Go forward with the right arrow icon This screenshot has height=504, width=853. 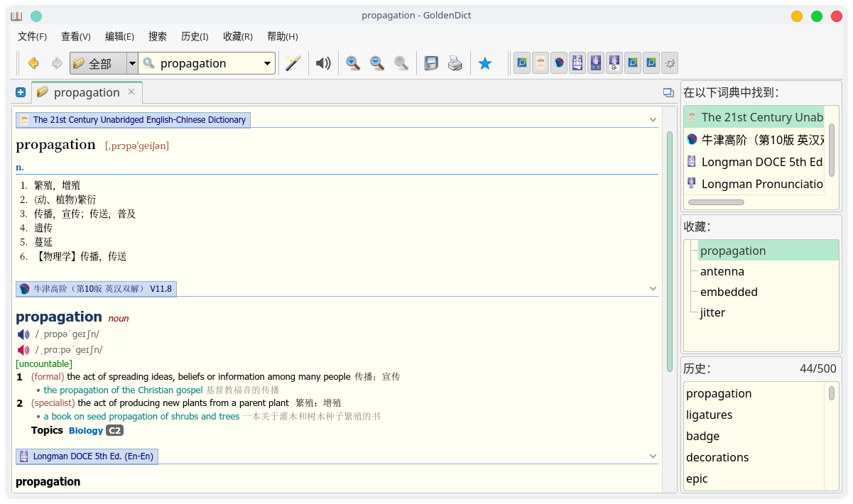(x=57, y=63)
